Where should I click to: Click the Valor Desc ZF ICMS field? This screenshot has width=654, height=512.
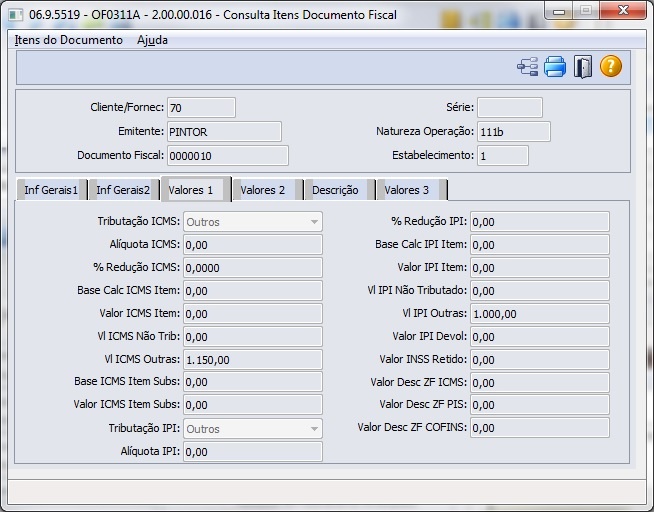coord(540,382)
